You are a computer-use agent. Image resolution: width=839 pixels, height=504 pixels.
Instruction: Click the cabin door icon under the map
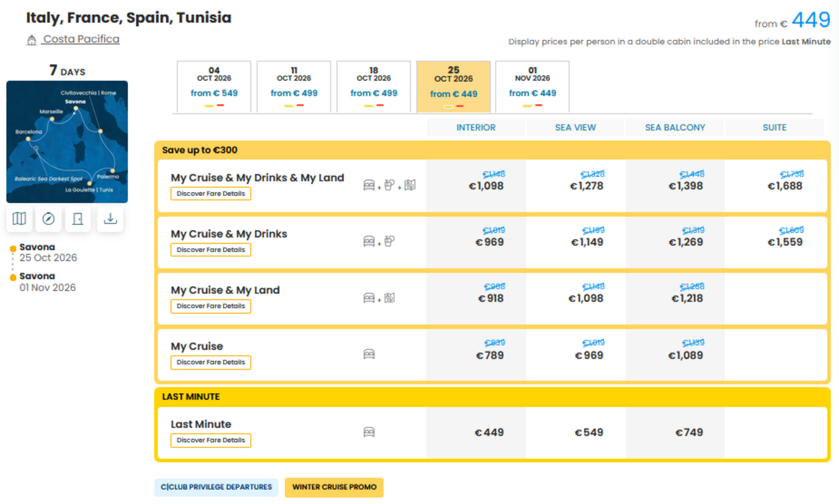click(x=78, y=219)
